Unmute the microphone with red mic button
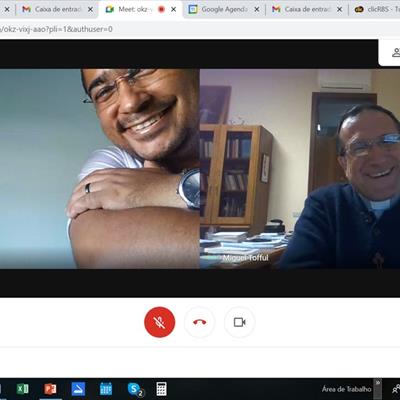400x400 pixels. click(159, 322)
